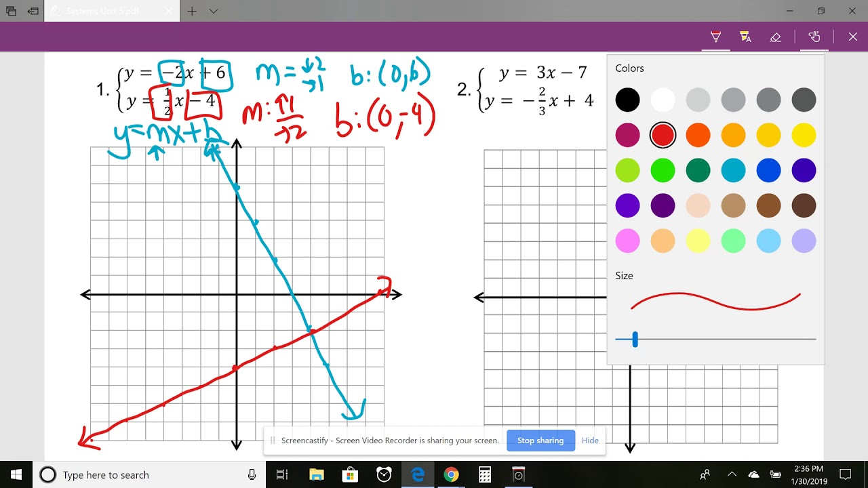Viewport: 868px width, 488px height.
Task: Exit web notes with the X icon
Action: 853,37
